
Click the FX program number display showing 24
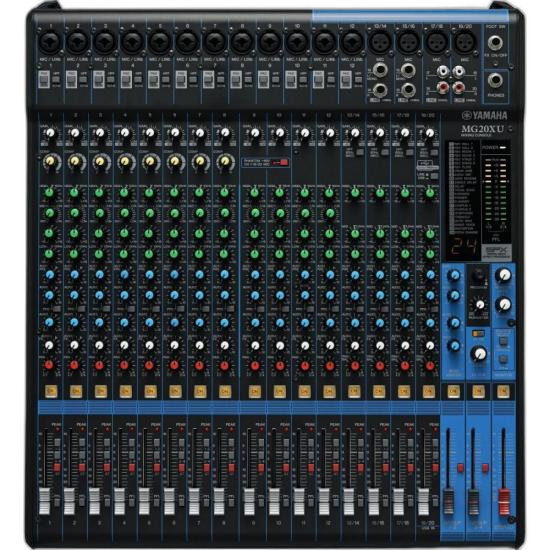[464, 247]
